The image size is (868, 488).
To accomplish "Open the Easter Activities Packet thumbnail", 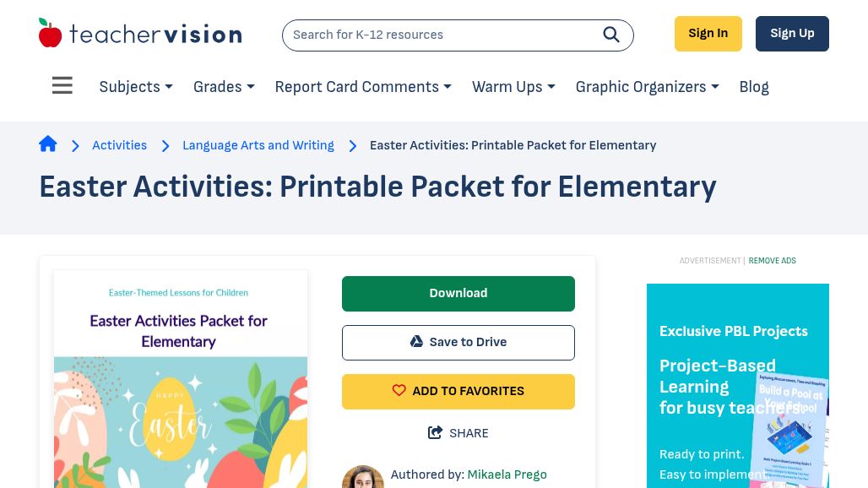I will click(181, 380).
